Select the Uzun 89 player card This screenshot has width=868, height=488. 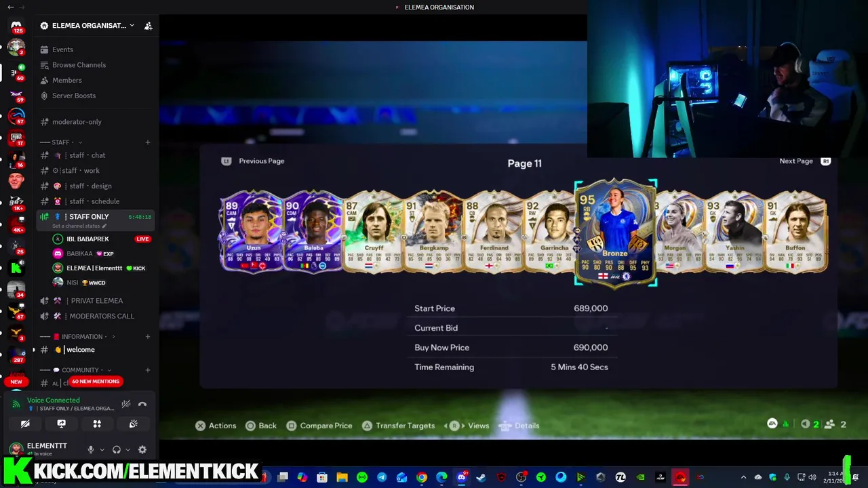pyautogui.click(x=252, y=232)
